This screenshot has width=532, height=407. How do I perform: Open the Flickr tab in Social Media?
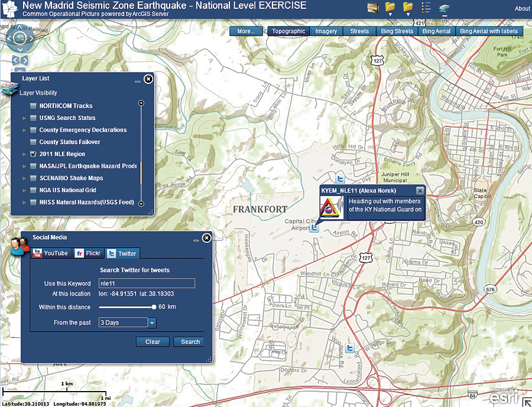[88, 253]
